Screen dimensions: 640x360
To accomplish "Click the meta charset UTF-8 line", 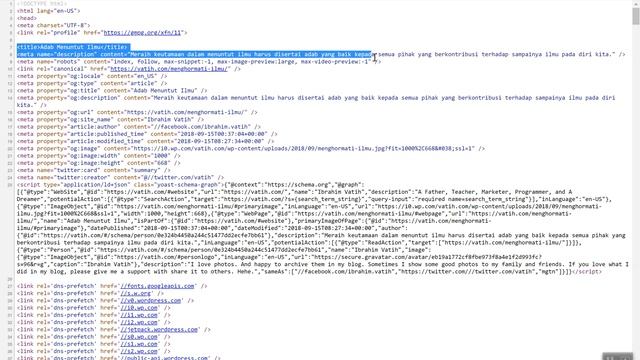I will point(53,25).
